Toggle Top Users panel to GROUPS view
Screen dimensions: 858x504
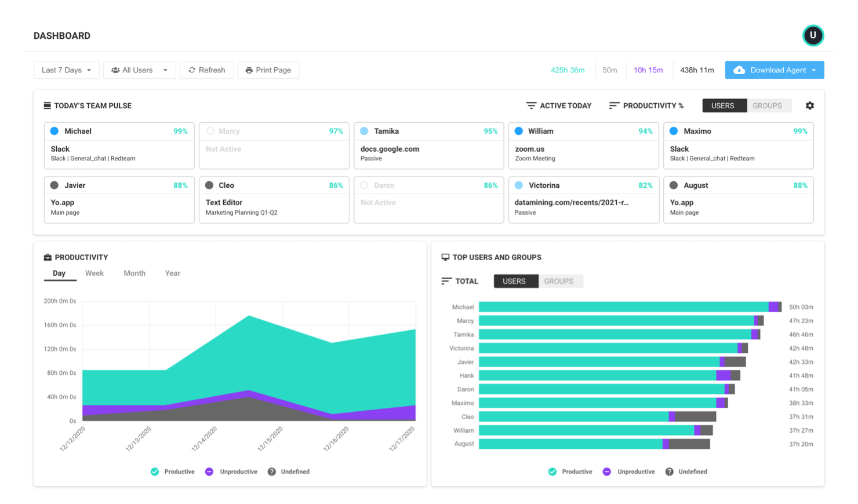[x=559, y=281]
